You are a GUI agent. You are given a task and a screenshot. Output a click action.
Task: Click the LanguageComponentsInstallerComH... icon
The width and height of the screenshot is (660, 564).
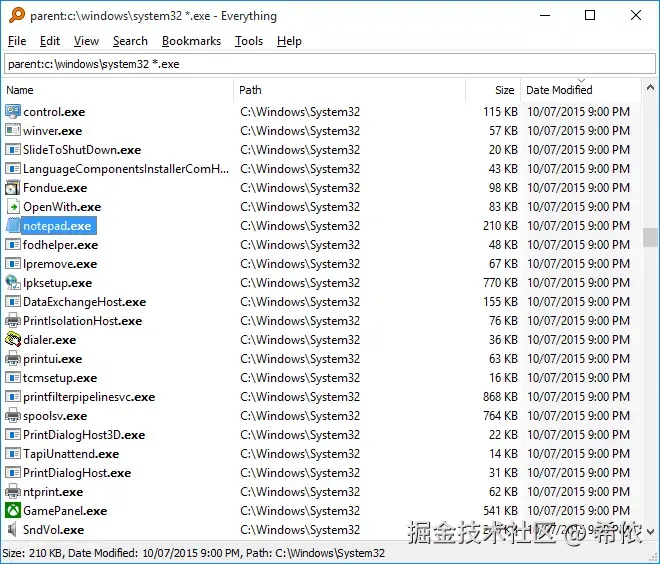click(13, 169)
